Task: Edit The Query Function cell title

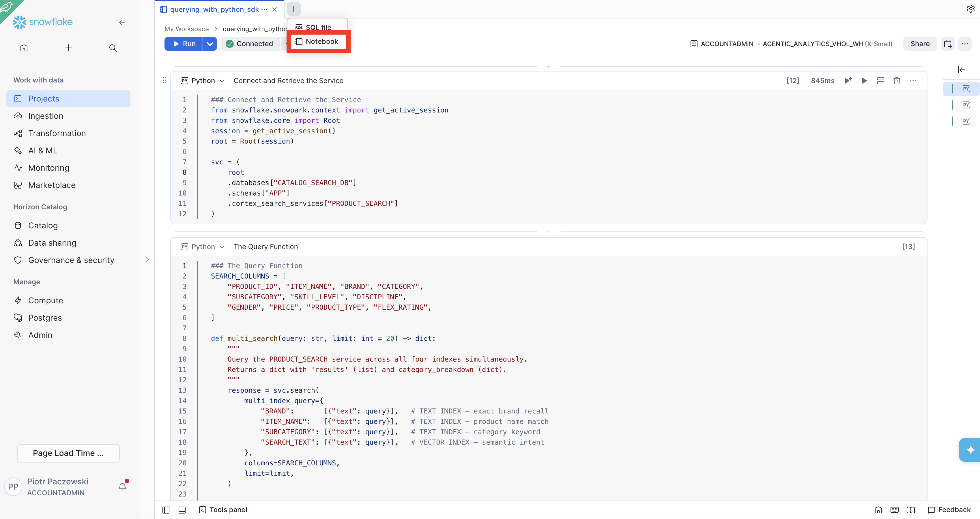Action: [x=265, y=247]
